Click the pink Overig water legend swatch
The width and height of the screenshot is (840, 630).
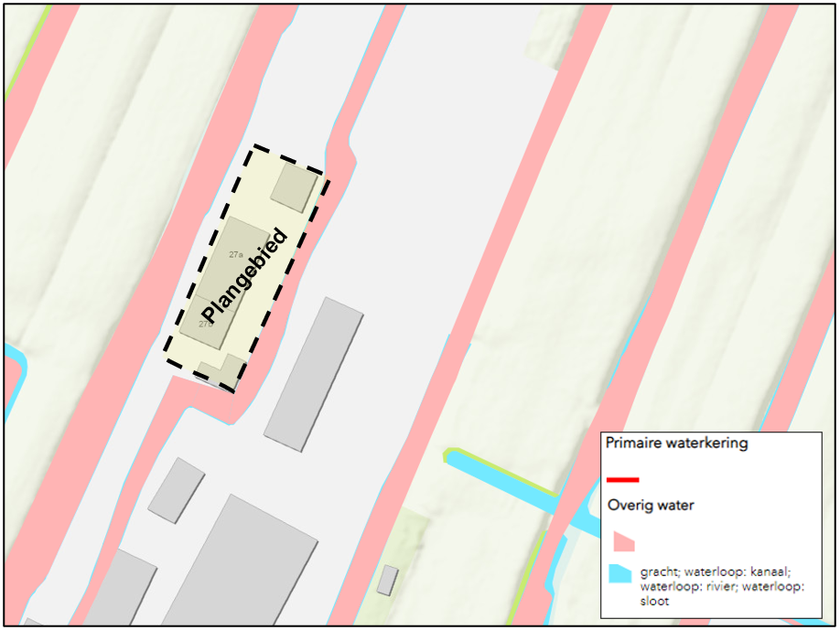[624, 541]
